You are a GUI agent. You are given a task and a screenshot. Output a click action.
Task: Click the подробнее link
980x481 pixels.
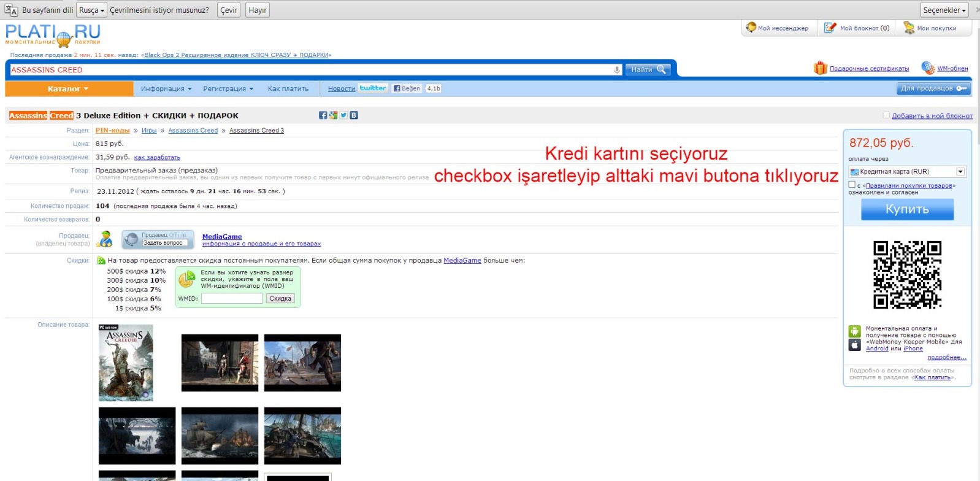click(946, 357)
